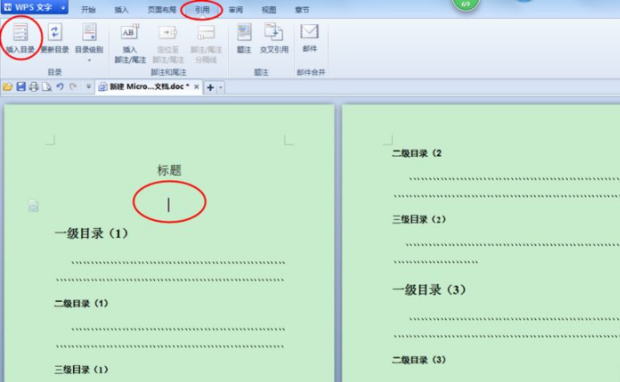620x382 pixels.
Task: Click the 三级目录（2）heading
Action: click(x=419, y=219)
